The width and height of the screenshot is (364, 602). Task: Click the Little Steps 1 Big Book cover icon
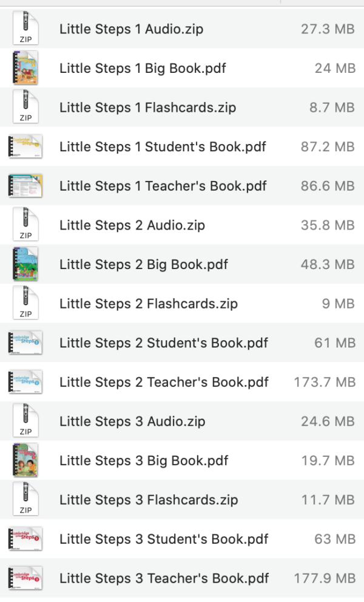(25, 68)
